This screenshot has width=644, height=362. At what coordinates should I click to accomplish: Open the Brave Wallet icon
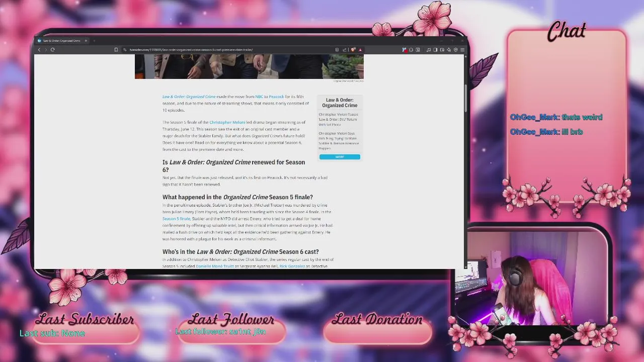pos(442,50)
